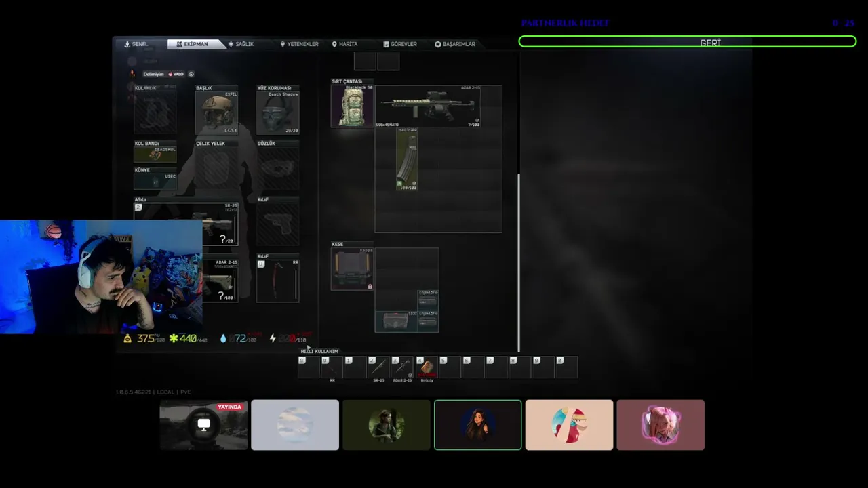Select the upper Enjektörle case
This screenshot has width=868, height=488.
click(428, 300)
